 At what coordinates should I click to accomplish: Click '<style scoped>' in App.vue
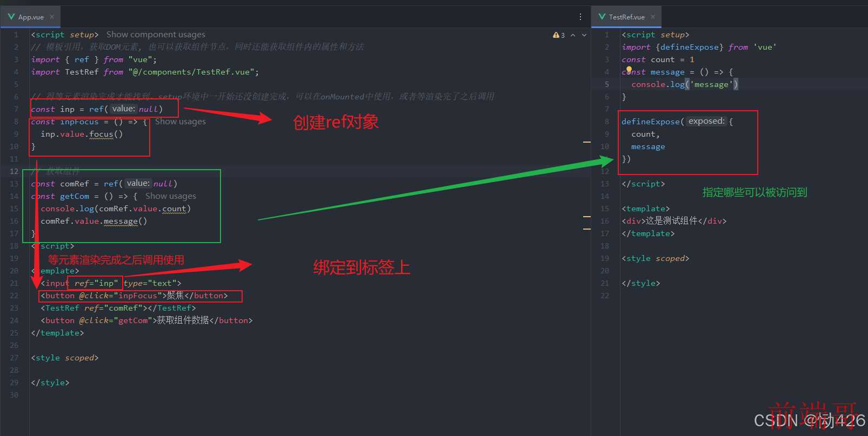click(x=65, y=358)
